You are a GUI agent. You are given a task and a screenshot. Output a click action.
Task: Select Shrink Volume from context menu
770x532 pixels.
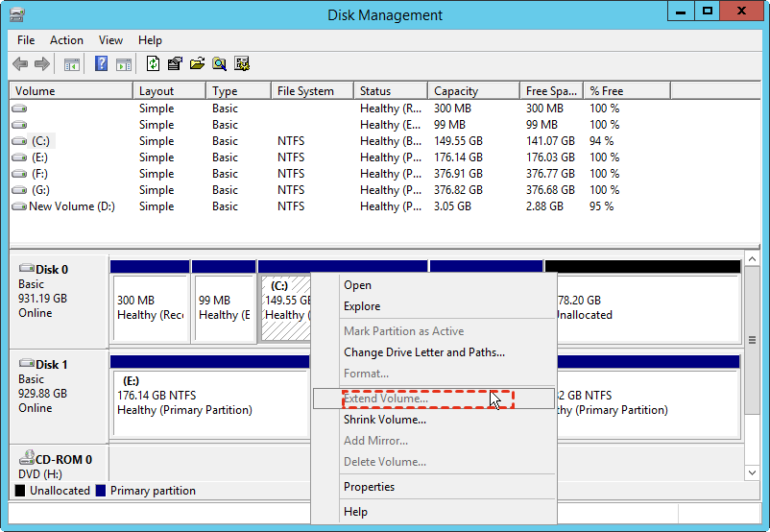[x=384, y=420]
